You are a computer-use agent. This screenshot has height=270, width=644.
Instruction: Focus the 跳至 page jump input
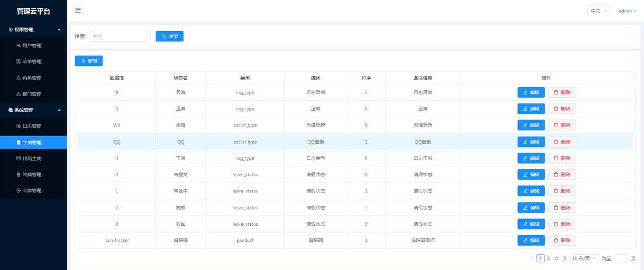tap(621, 258)
